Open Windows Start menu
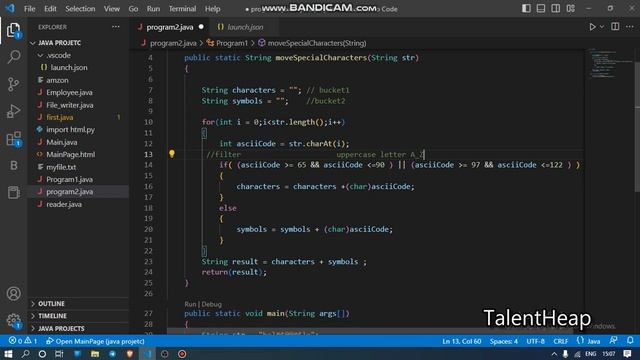Viewport: 640px width, 360px height. pyautogui.click(x=8, y=354)
